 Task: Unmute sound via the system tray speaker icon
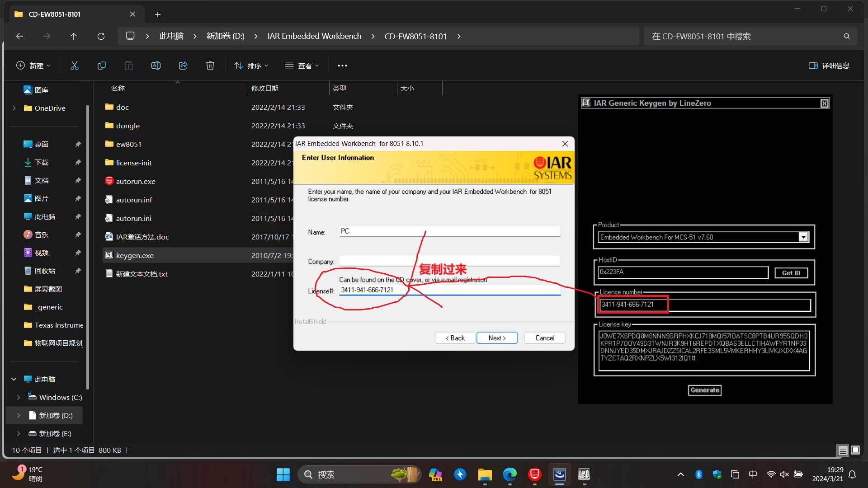[784, 474]
